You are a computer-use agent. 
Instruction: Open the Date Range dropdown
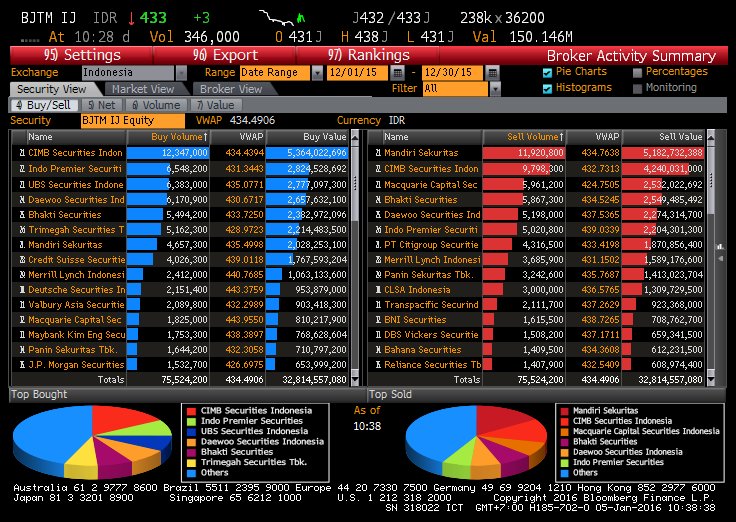(x=317, y=73)
